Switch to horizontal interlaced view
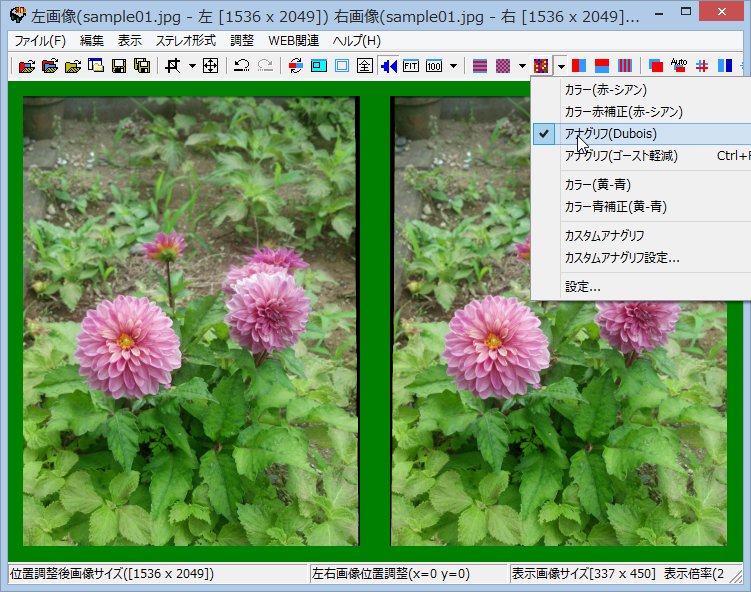The height and width of the screenshot is (592, 751). tap(479, 66)
